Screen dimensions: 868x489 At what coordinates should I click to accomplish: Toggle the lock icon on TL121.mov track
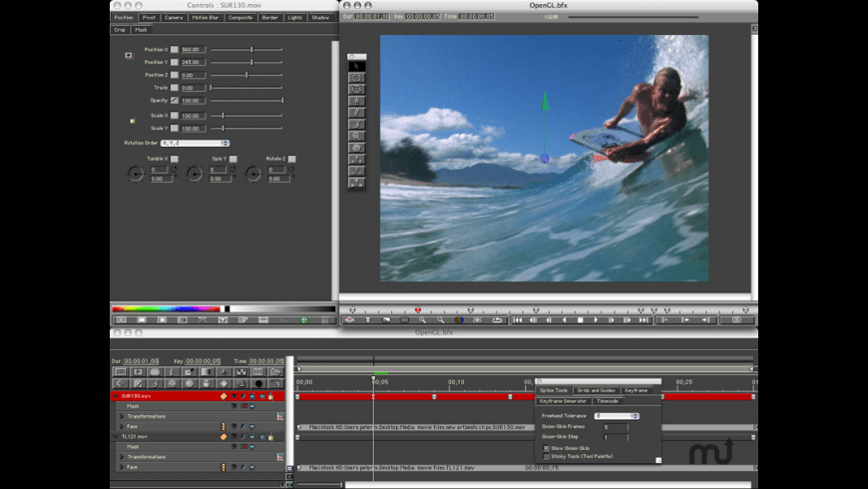coord(270,437)
